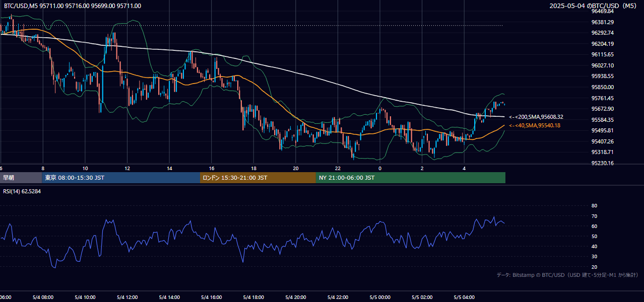Click RSI axis level 60

click(594, 226)
